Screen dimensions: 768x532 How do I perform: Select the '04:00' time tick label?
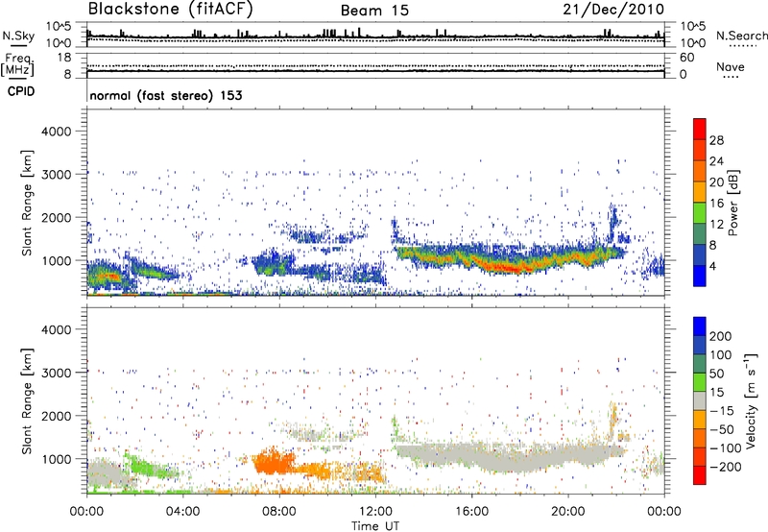pyautogui.click(x=182, y=512)
